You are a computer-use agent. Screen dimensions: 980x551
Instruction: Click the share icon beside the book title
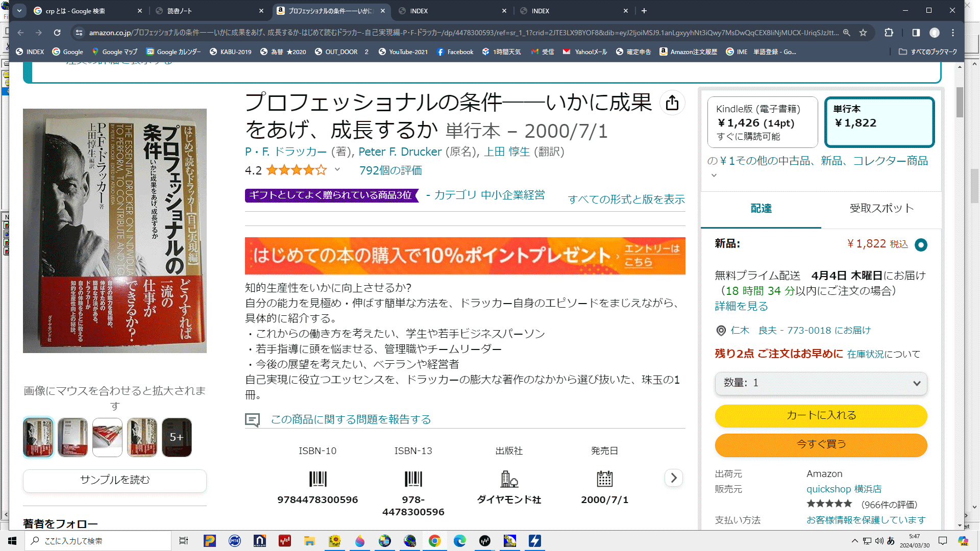[672, 103]
